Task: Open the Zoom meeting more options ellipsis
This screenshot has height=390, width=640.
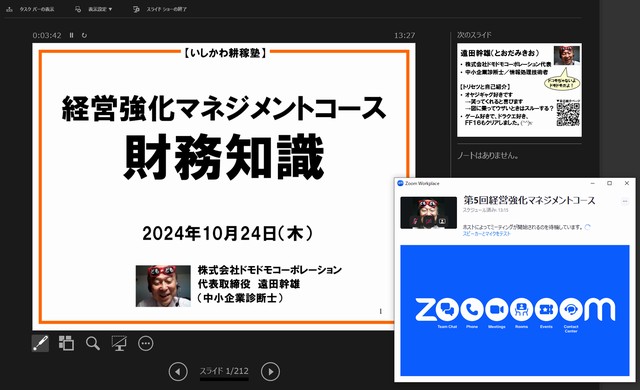Action: coord(624,201)
